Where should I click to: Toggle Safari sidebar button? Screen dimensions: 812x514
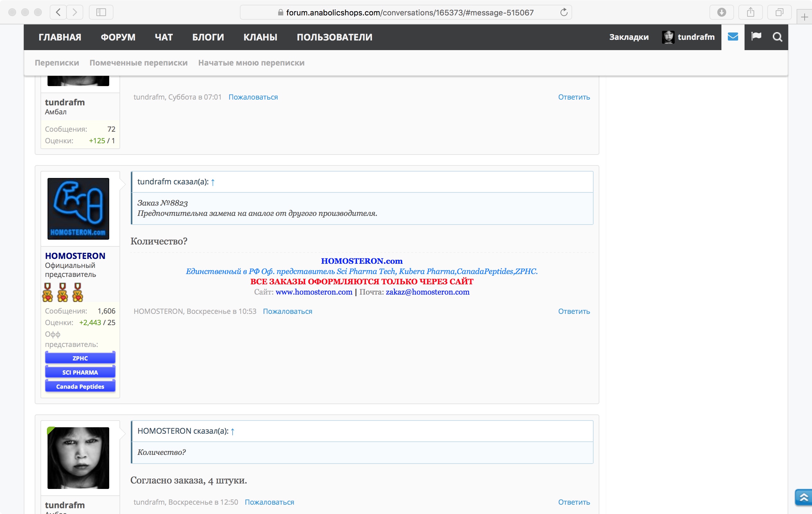click(x=101, y=13)
